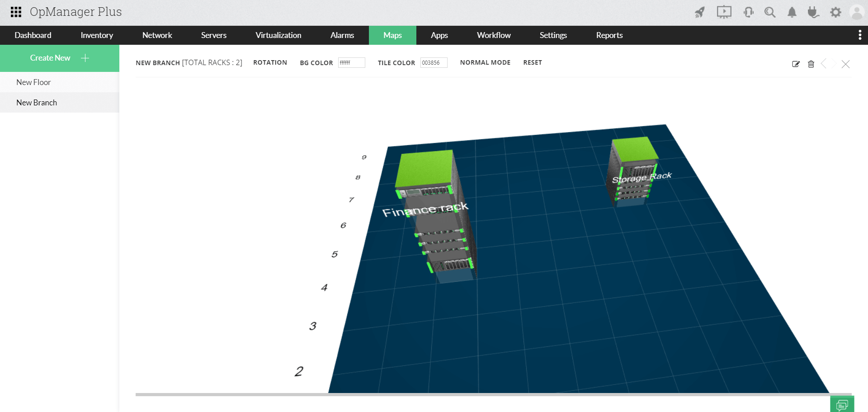This screenshot has width=868, height=412.
Task: Click Reset to restore default view
Action: click(533, 62)
